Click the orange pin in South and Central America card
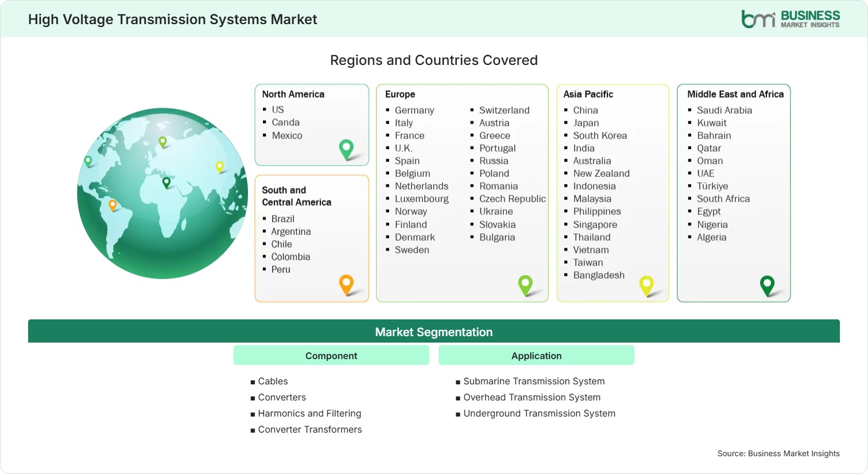The image size is (868, 474). (x=346, y=285)
